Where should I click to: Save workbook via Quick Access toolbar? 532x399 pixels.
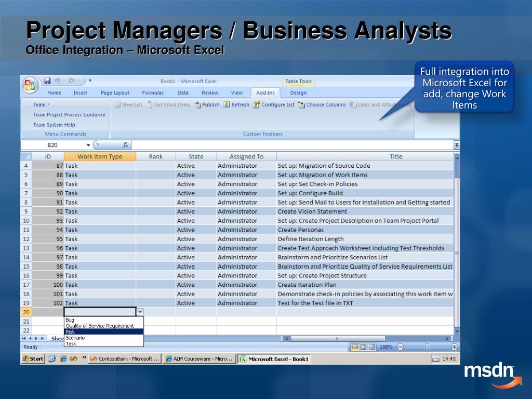[47, 81]
